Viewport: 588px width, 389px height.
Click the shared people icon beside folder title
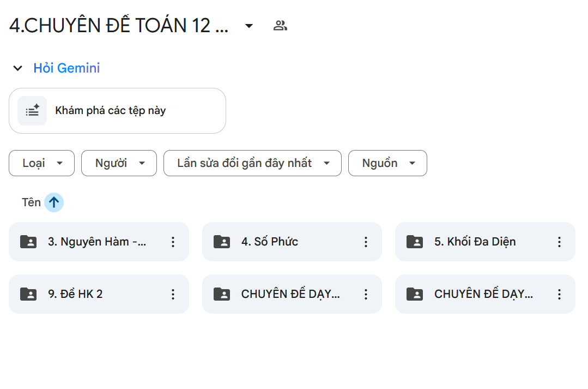[280, 26]
